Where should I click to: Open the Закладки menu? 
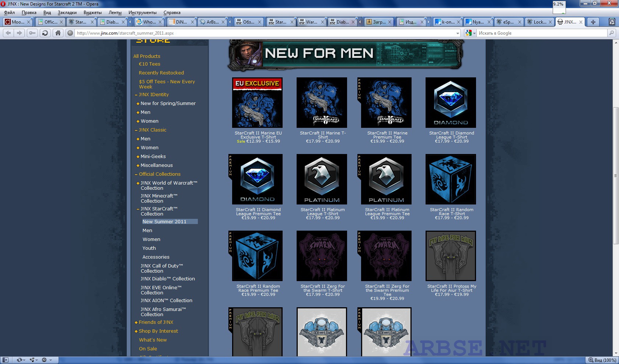[x=67, y=13]
